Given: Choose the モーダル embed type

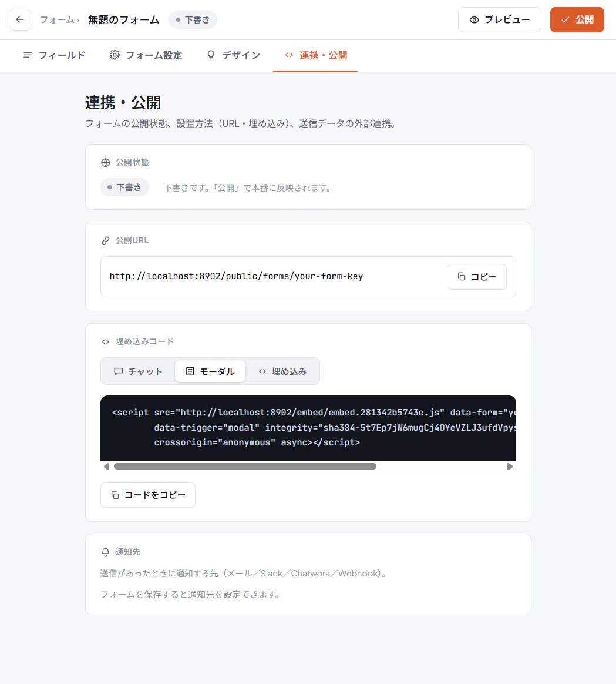Looking at the screenshot, I should pos(210,371).
